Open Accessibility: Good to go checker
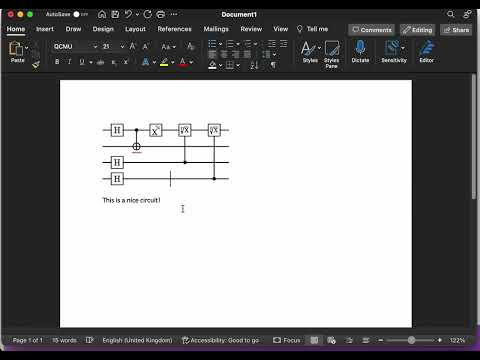This screenshot has width=480, height=360. [x=221, y=340]
